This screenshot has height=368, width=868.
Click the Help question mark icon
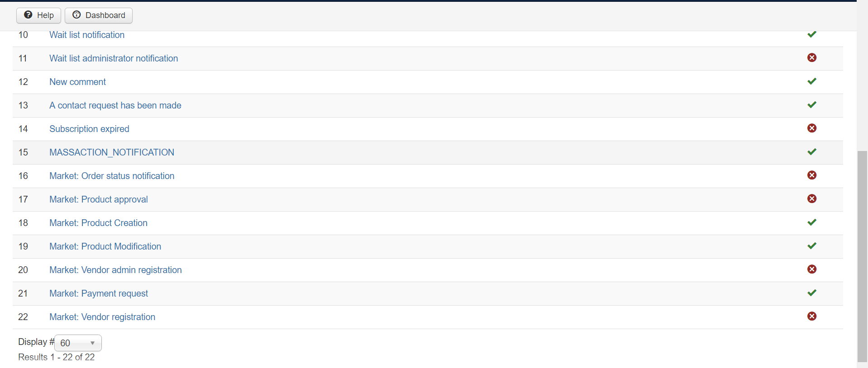28,15
